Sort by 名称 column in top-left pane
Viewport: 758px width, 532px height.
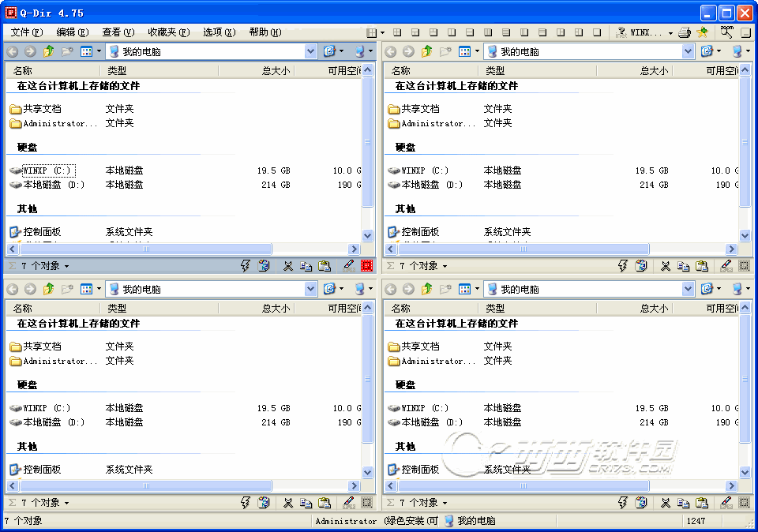pyautogui.click(x=53, y=71)
